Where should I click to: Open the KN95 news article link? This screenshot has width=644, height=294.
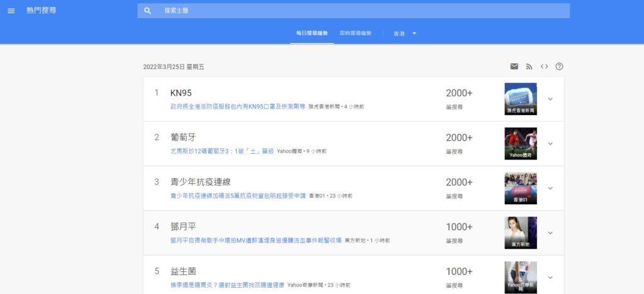coord(237,107)
